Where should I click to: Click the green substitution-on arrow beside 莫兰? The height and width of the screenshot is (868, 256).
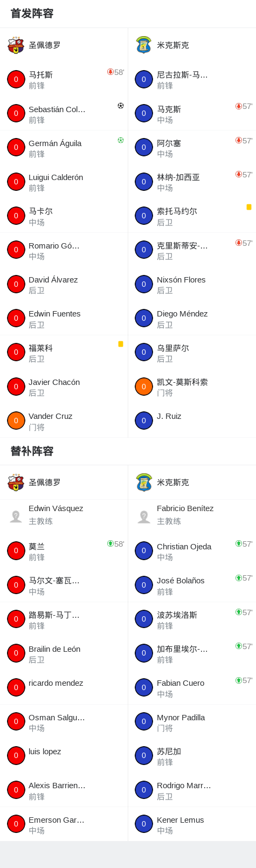tap(110, 543)
